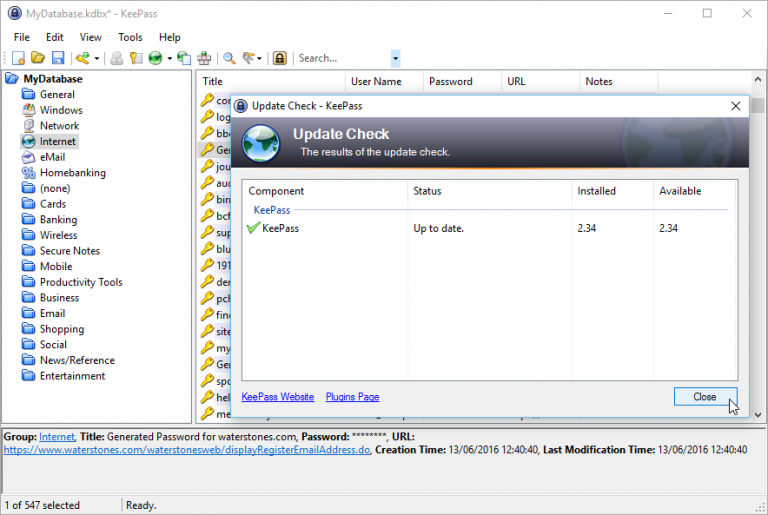Open the View menu

(x=91, y=37)
